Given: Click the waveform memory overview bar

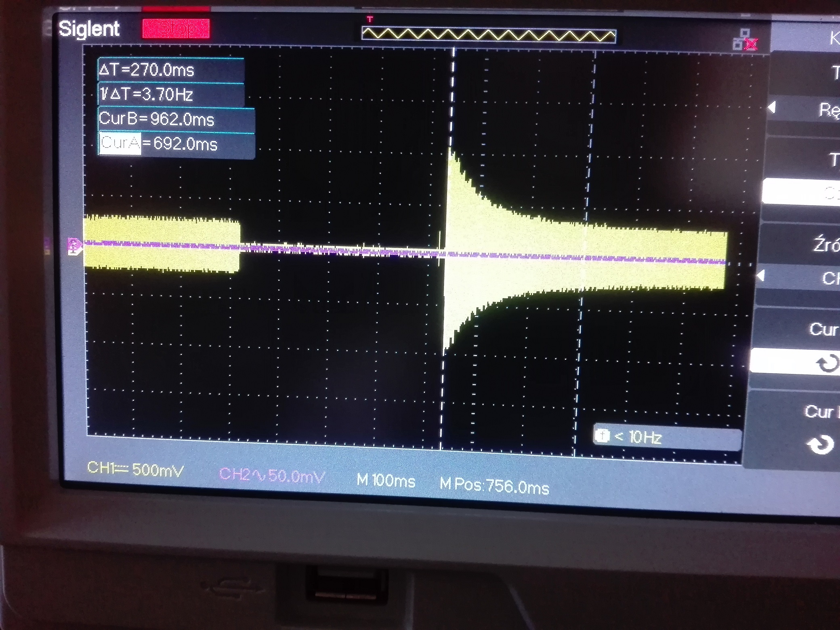Looking at the screenshot, I should coord(489,35).
